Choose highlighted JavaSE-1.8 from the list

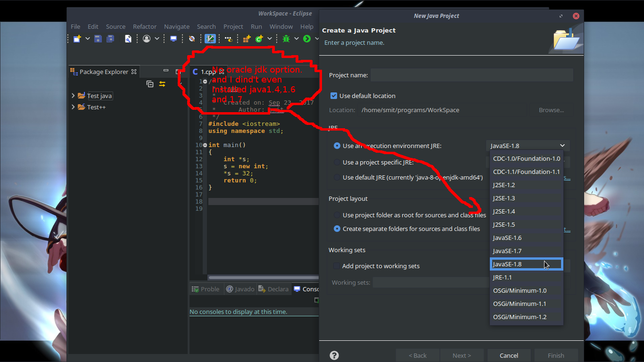coord(527,264)
